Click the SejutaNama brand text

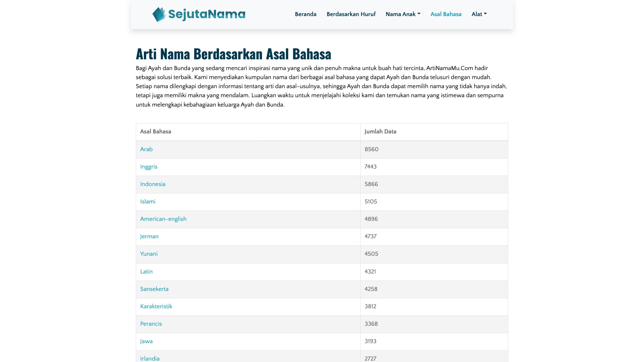[x=207, y=14]
